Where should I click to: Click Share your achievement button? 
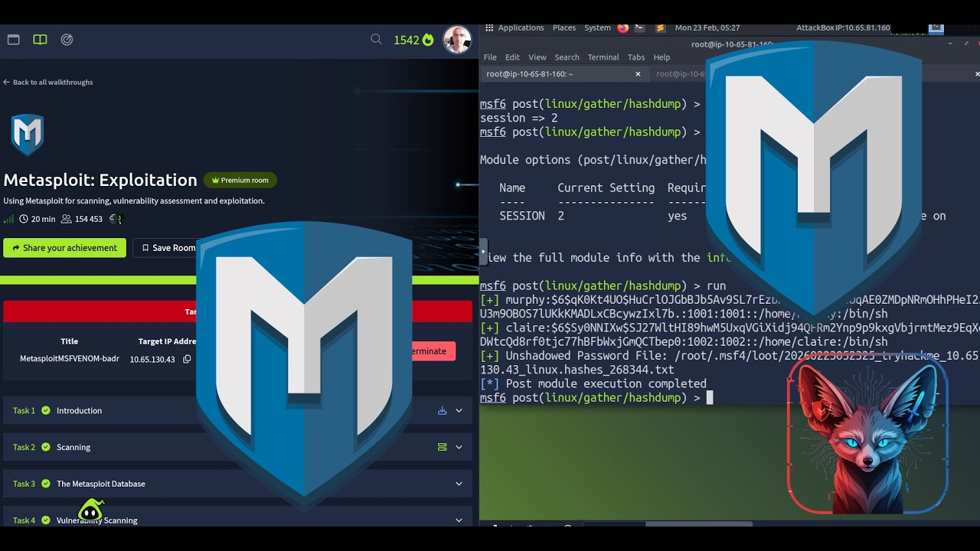[65, 248]
